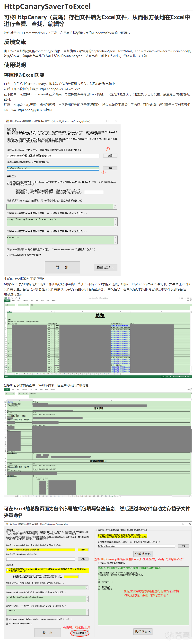193x644 pixels.
Task: Collapse the panel with << 收起附加工具
Action: (x=79, y=633)
